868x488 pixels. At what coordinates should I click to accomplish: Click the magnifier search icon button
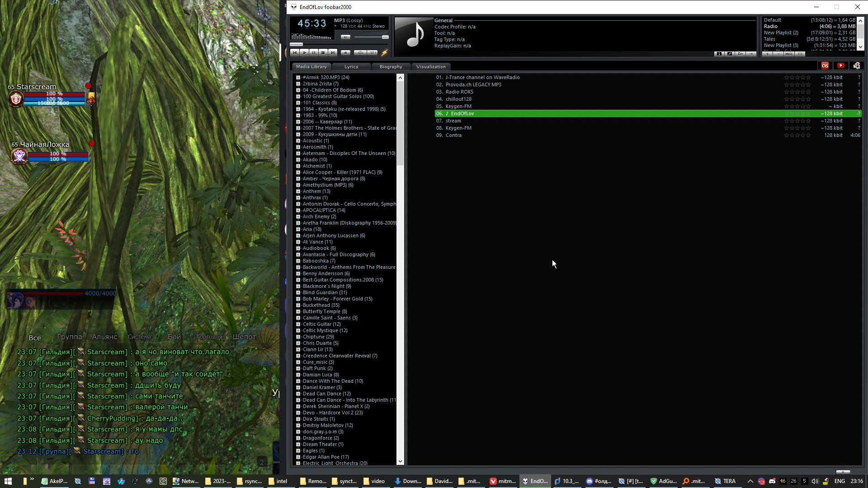pyautogui.click(x=730, y=54)
